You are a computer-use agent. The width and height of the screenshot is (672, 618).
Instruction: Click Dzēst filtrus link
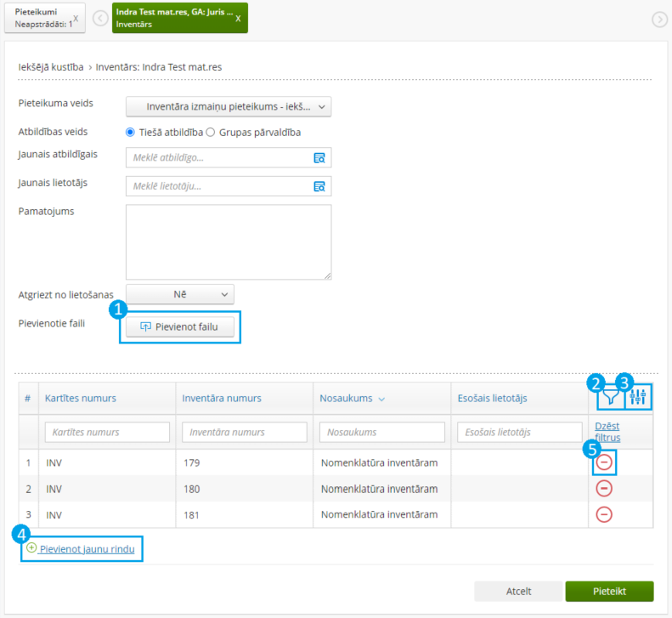coord(607,432)
